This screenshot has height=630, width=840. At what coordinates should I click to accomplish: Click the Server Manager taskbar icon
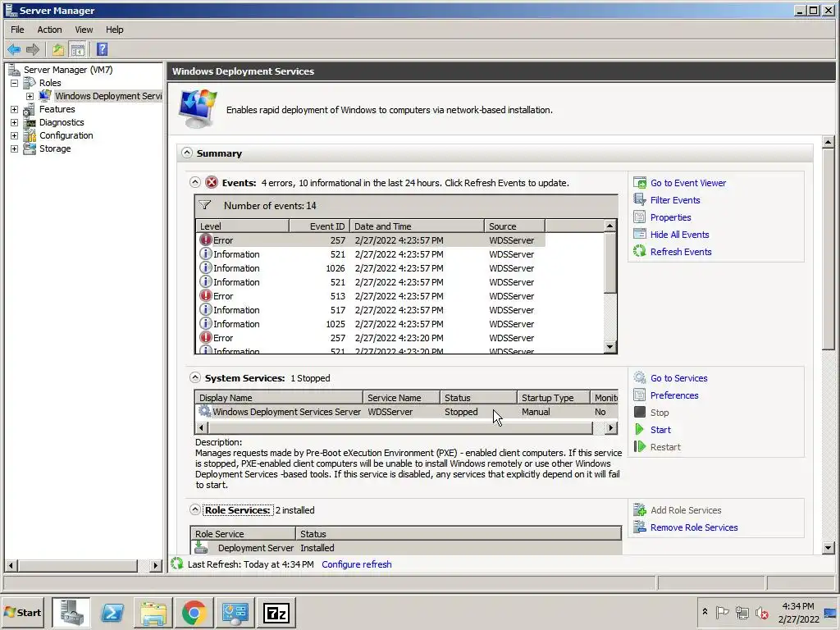[x=71, y=612]
